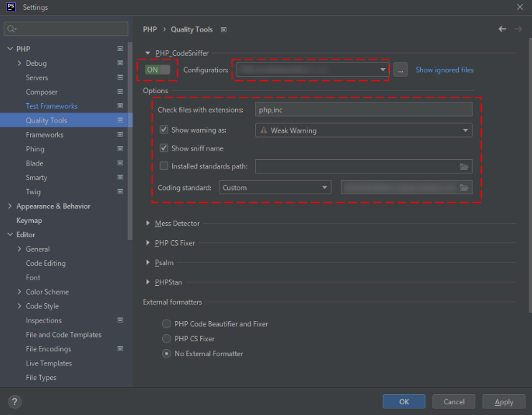
Task: Click ellipsis button beside Configuration
Action: 400,70
